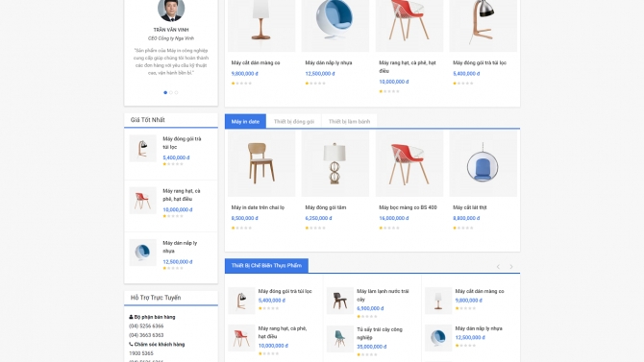Open Máy cắt dán màng co top product link
The width and height of the screenshot is (644, 362).
click(256, 62)
